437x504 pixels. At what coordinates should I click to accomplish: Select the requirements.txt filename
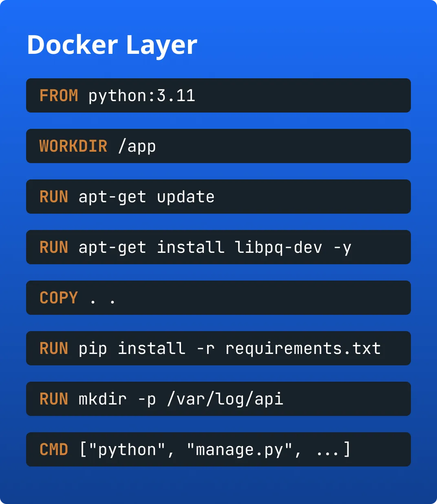pos(303,349)
